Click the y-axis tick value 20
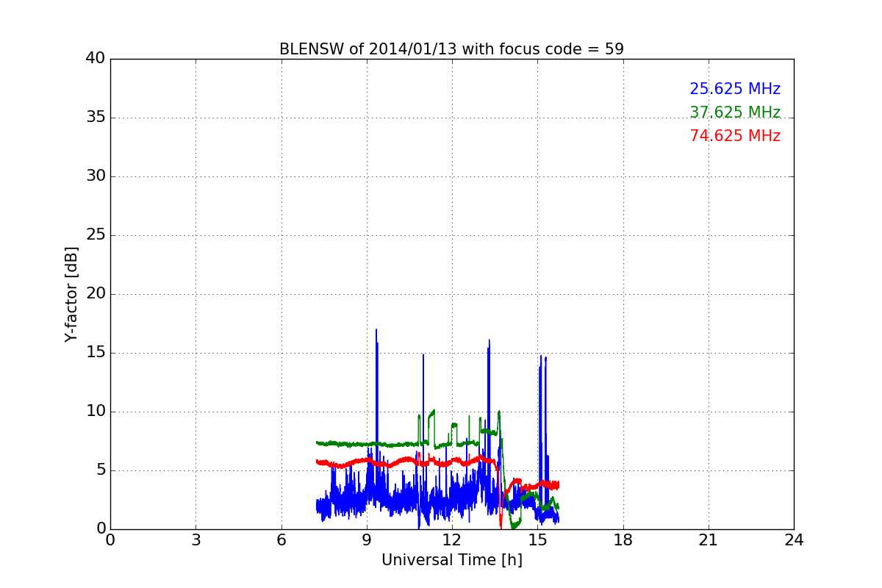 [x=95, y=294]
